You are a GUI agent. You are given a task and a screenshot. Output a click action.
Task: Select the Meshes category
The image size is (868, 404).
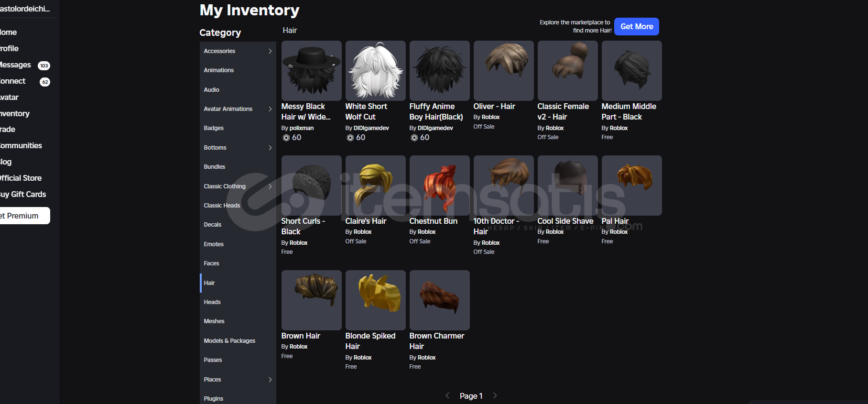(x=238, y=321)
